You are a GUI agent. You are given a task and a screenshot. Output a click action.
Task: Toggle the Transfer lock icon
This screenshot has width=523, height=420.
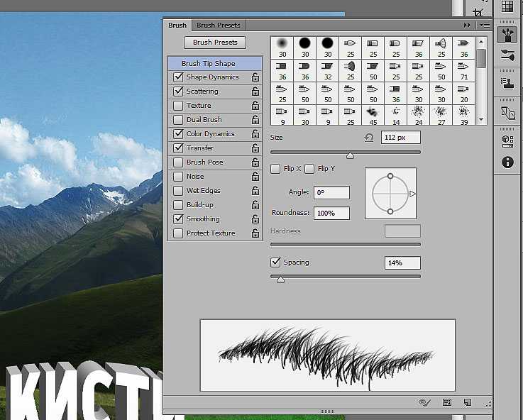pyautogui.click(x=255, y=148)
